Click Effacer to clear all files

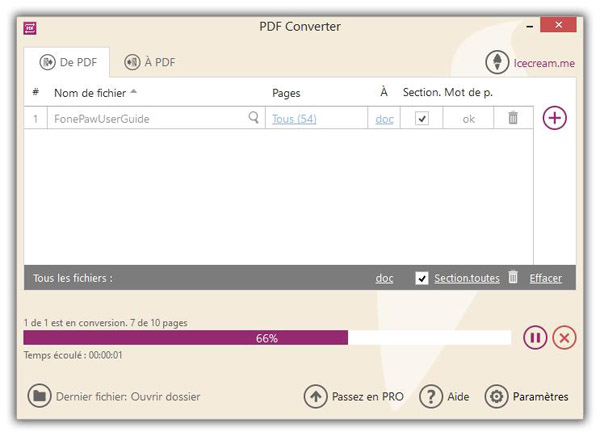click(546, 278)
